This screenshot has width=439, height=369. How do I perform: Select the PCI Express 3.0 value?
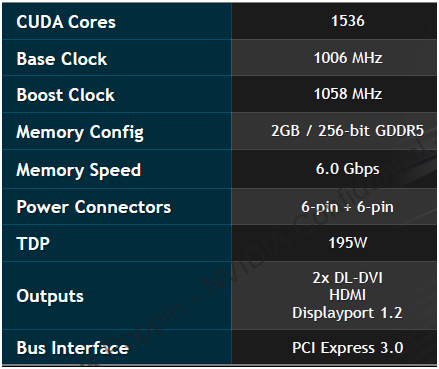click(x=348, y=348)
